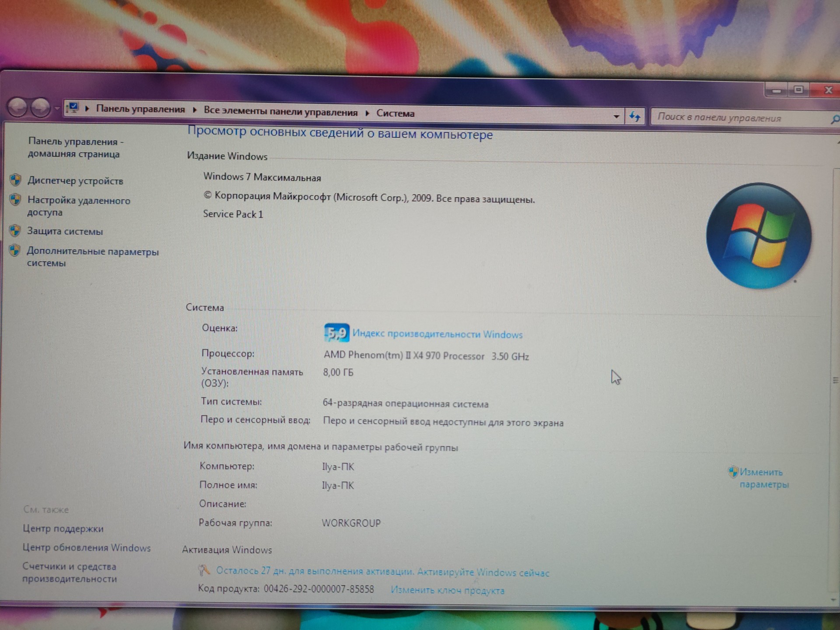
Task: Click Ilya-ПК value beside Полное имя
Action: pos(338,486)
